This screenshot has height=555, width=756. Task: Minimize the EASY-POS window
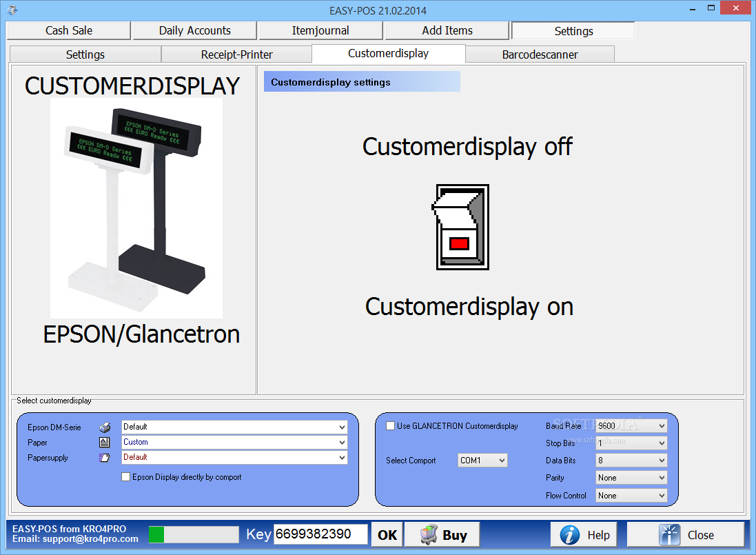point(693,9)
